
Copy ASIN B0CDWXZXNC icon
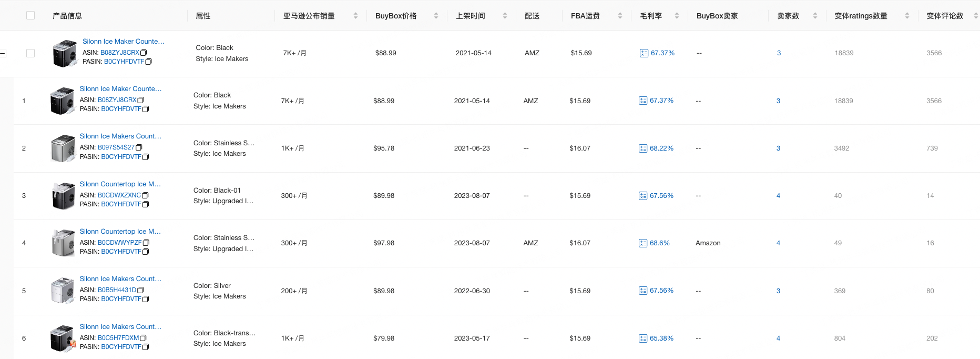coord(145,195)
